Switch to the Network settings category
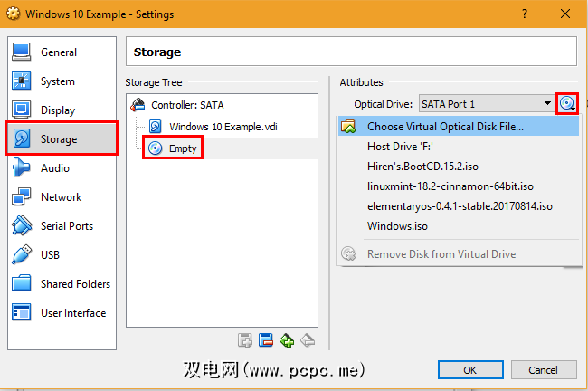This screenshot has height=391, width=588. coord(61,197)
